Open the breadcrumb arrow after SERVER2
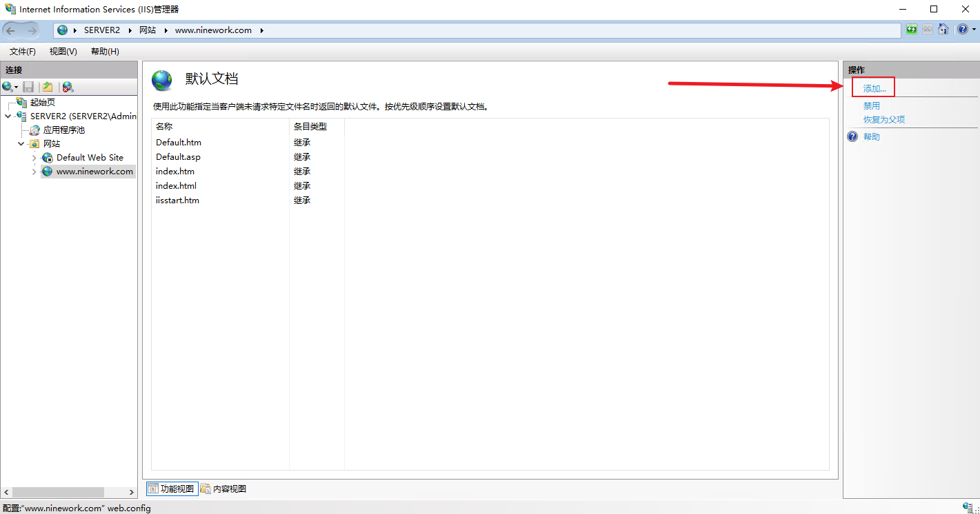This screenshot has height=514, width=980. 130,30
